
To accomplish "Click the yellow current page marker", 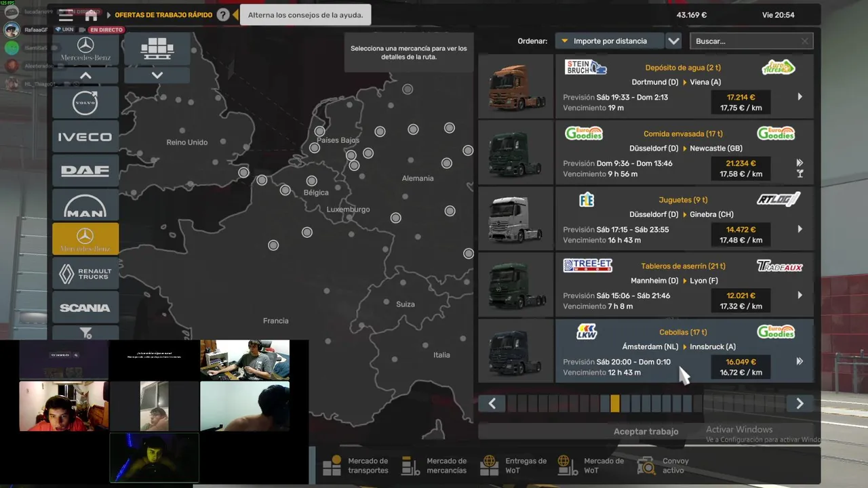I will pyautogui.click(x=614, y=404).
